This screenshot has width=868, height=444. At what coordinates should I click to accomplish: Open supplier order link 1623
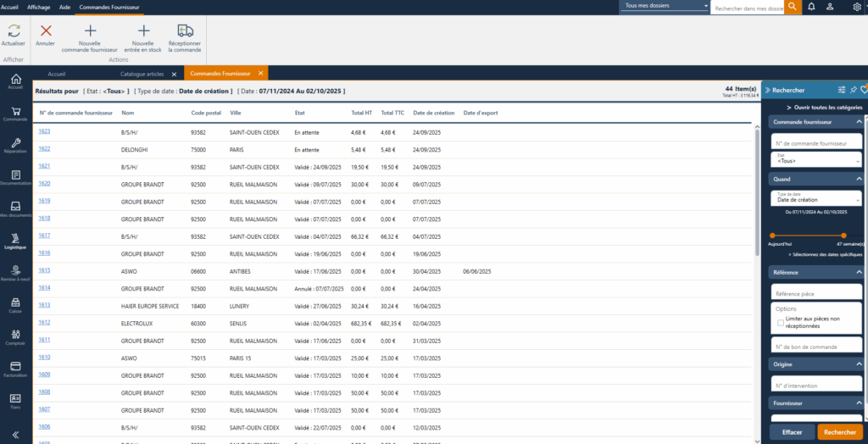click(x=44, y=131)
